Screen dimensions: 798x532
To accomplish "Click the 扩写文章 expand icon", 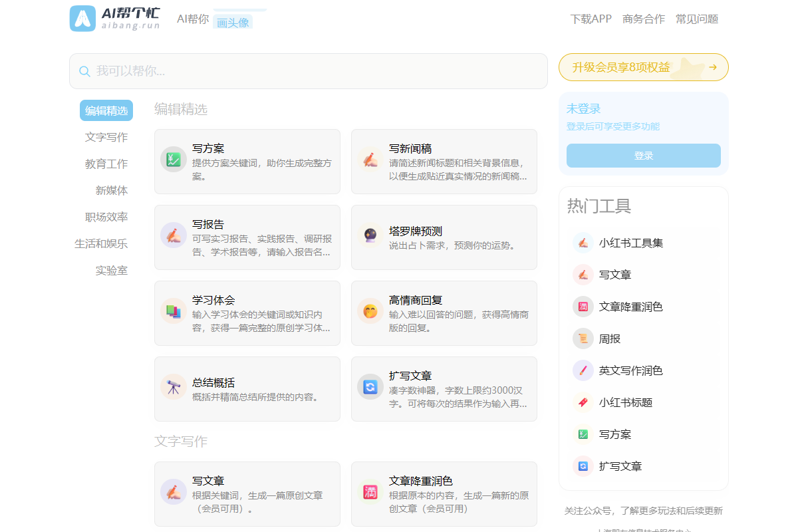I will [370, 387].
